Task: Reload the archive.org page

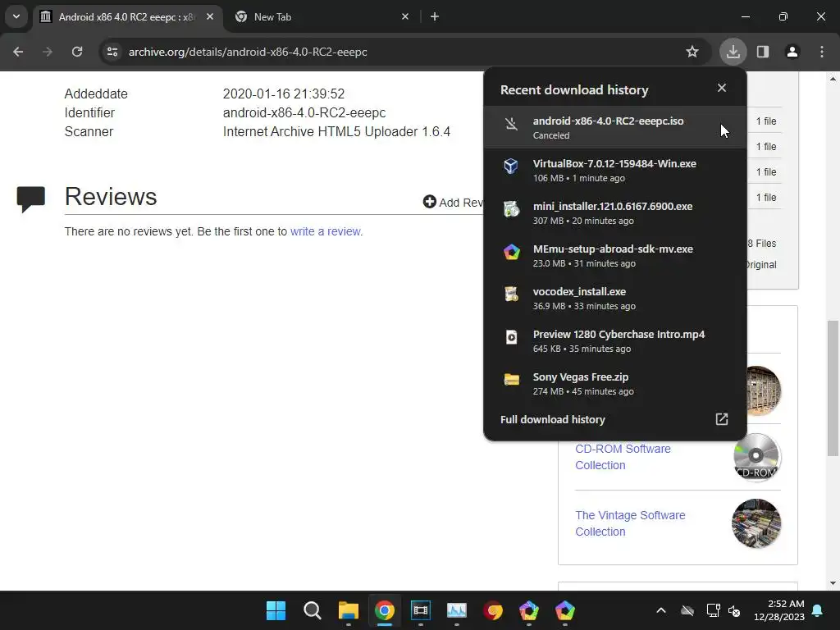Action: click(77, 52)
